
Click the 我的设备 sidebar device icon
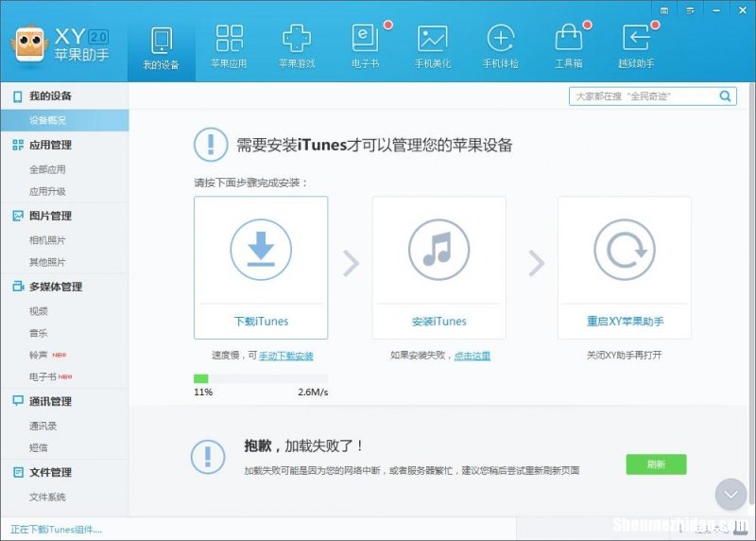pos(18,96)
